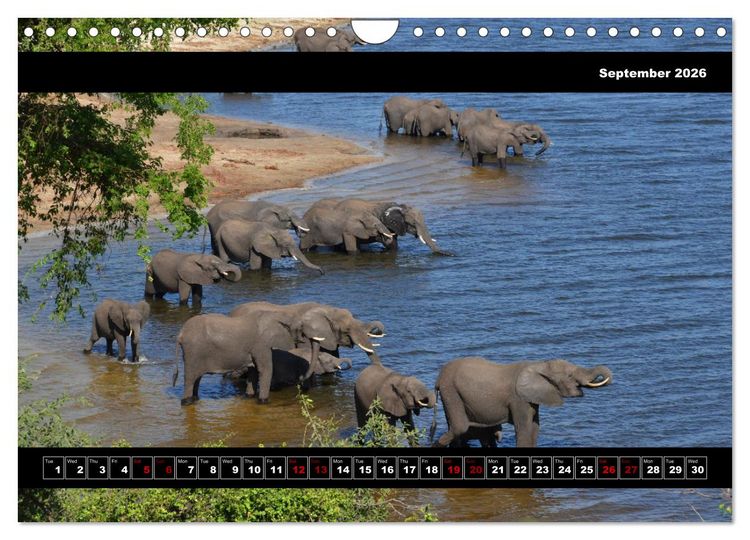This screenshot has height=540, width=750.
Task: Select day 16 Wednesday cell
Action: (386, 468)
